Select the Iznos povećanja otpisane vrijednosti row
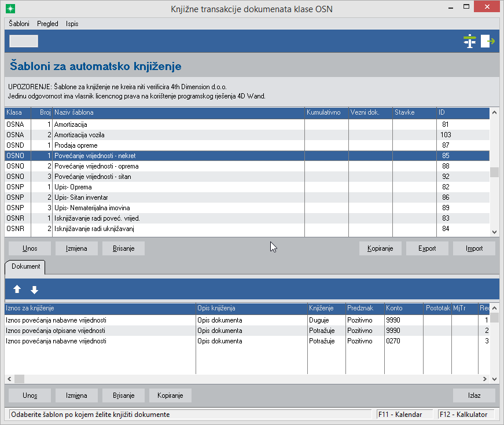The width and height of the screenshot is (504, 425). (x=247, y=331)
